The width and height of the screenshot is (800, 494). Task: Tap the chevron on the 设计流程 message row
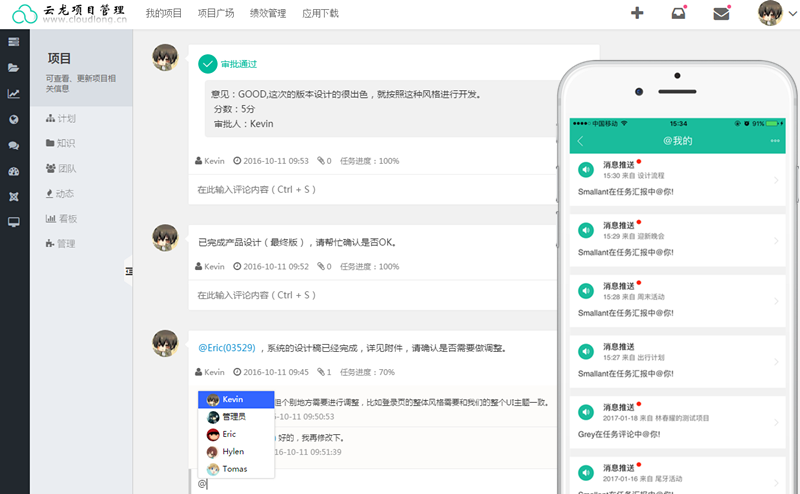[x=776, y=180]
